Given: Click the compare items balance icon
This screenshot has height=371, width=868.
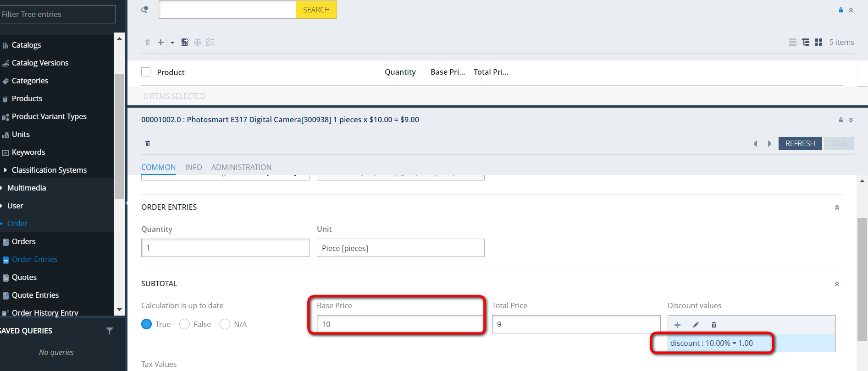Looking at the screenshot, I should pyautogui.click(x=198, y=42).
